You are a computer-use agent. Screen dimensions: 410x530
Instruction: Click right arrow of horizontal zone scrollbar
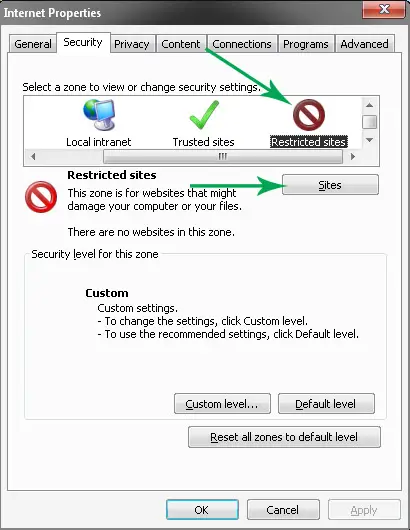click(x=353, y=156)
